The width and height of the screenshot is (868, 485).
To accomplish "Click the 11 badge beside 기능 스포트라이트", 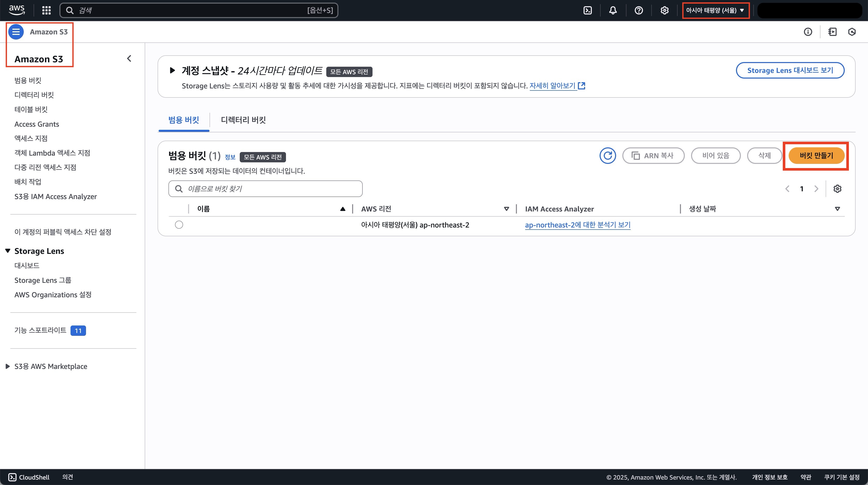I will coord(78,330).
